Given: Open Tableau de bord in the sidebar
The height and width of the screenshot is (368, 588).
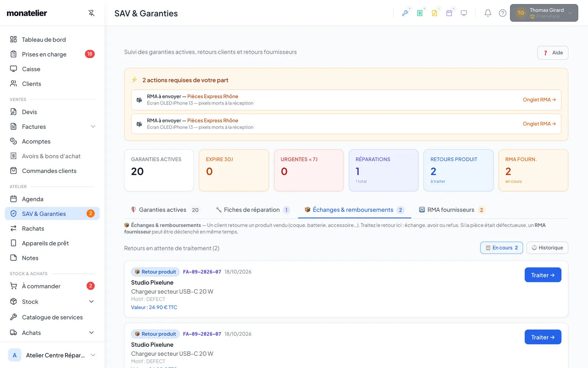Looking at the screenshot, I should click(x=52, y=39).
